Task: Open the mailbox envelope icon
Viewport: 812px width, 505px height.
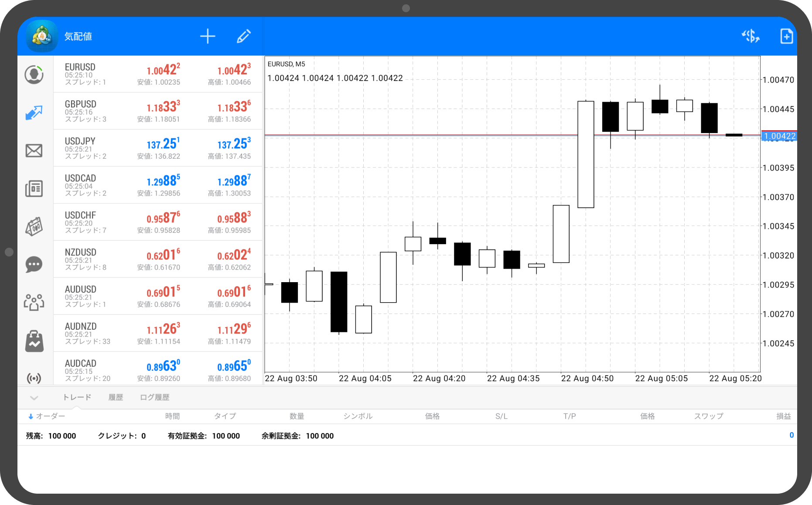Action: click(34, 151)
